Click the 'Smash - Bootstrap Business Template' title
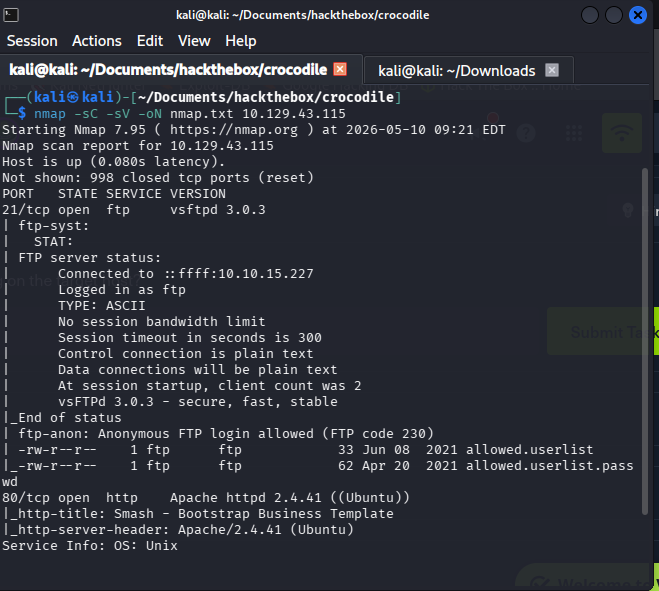The image size is (659, 591). click(x=254, y=514)
